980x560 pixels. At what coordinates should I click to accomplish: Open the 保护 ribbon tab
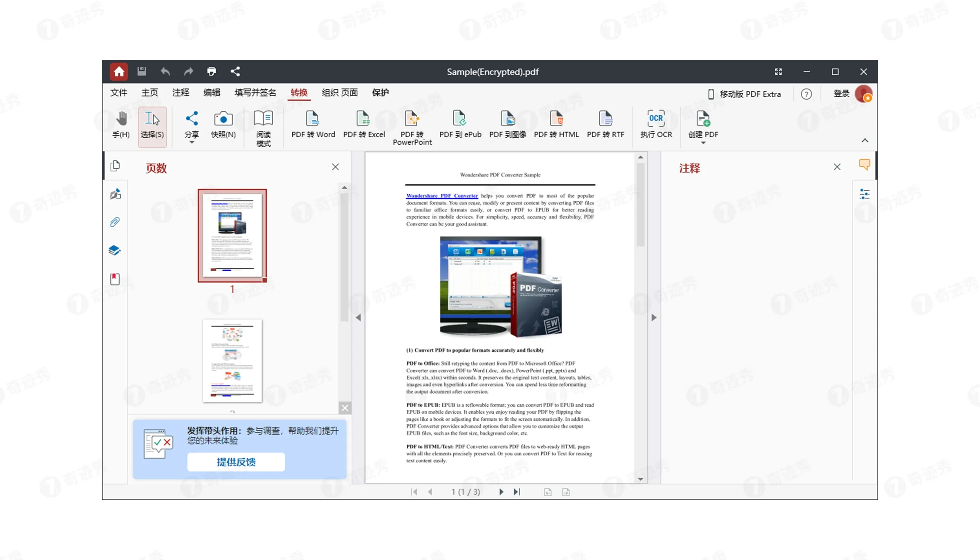coord(380,93)
